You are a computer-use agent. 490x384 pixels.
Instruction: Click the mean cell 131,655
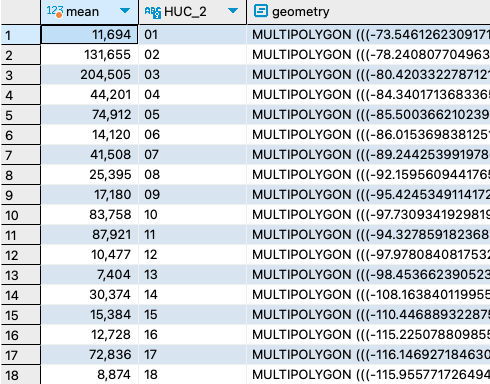89,55
